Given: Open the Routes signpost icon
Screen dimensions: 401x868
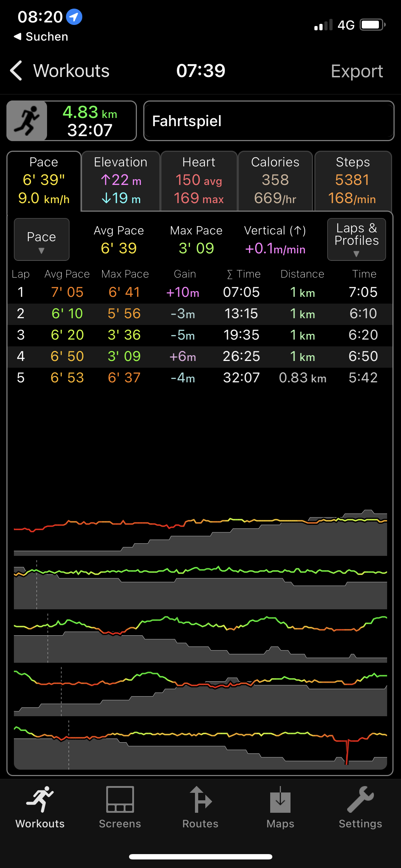Looking at the screenshot, I should [200, 800].
